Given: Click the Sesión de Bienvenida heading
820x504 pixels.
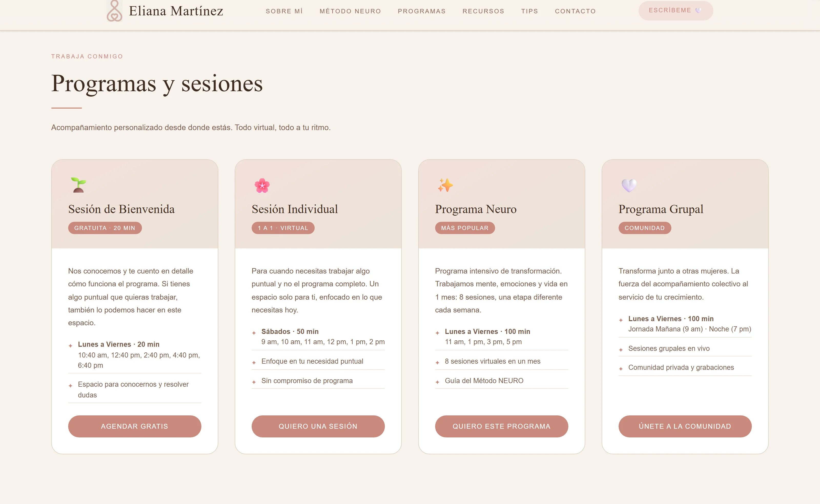Looking at the screenshot, I should [121, 209].
